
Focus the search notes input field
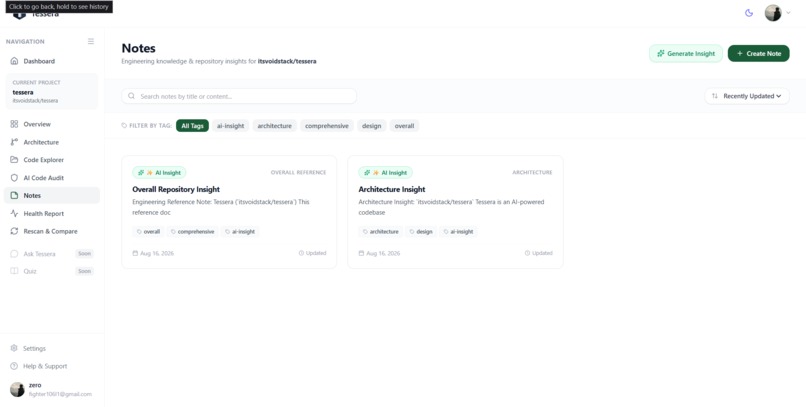coord(239,96)
